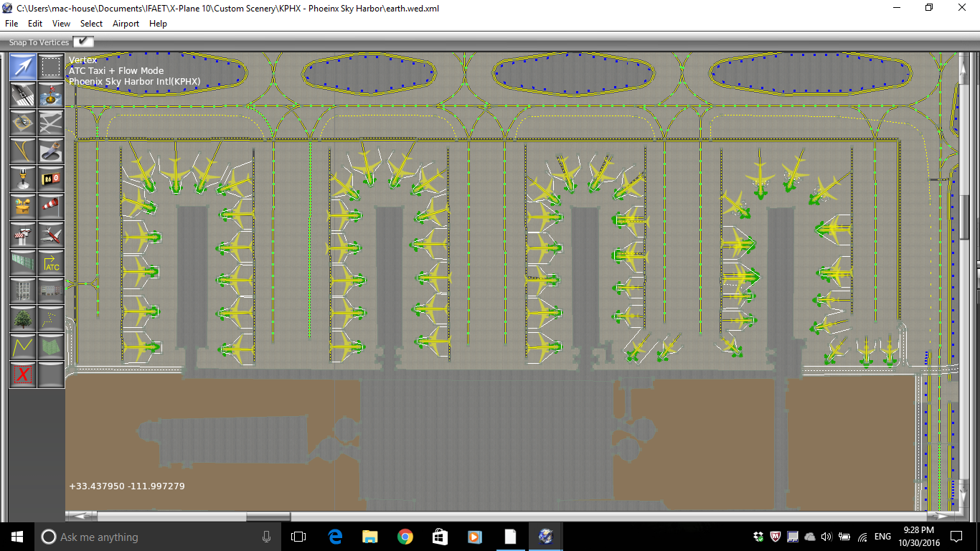Image resolution: width=980 pixels, height=551 pixels.
Task: Open the OneDrive cloud tray icon
Action: click(810, 537)
